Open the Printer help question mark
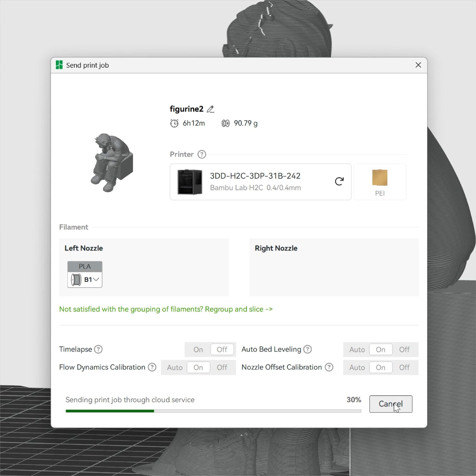This screenshot has height=476, width=476. tap(202, 154)
